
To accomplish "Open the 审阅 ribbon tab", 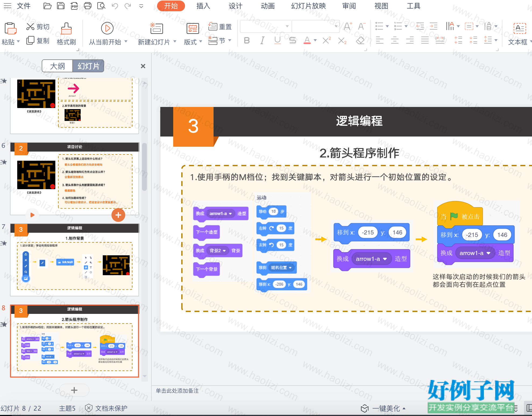I will tap(349, 6).
